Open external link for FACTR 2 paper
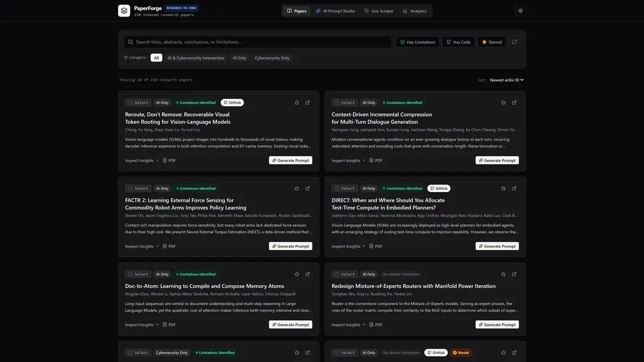644x362 pixels. [307, 189]
